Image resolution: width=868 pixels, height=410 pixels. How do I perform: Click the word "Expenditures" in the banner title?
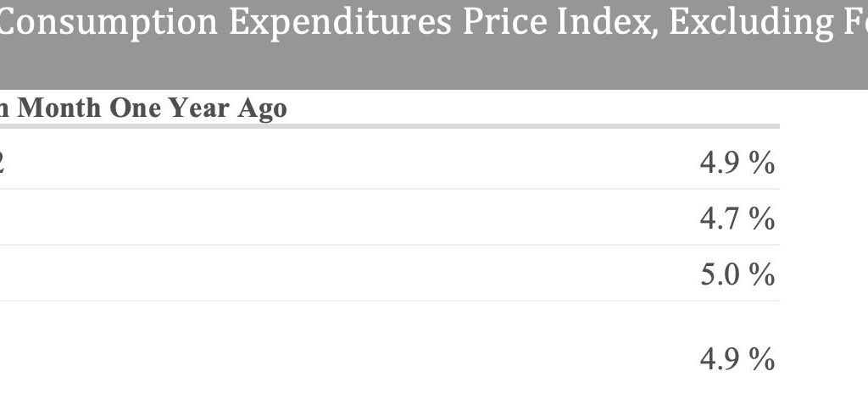click(x=341, y=23)
